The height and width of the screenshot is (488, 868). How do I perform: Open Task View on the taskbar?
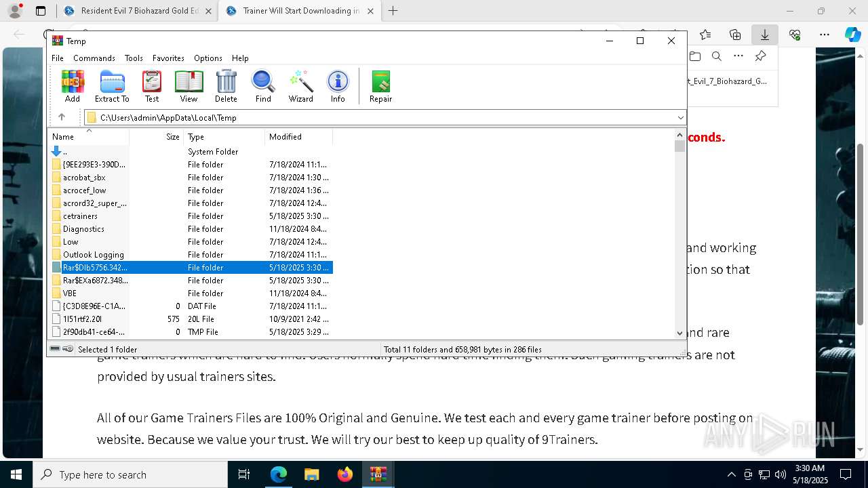point(244,474)
